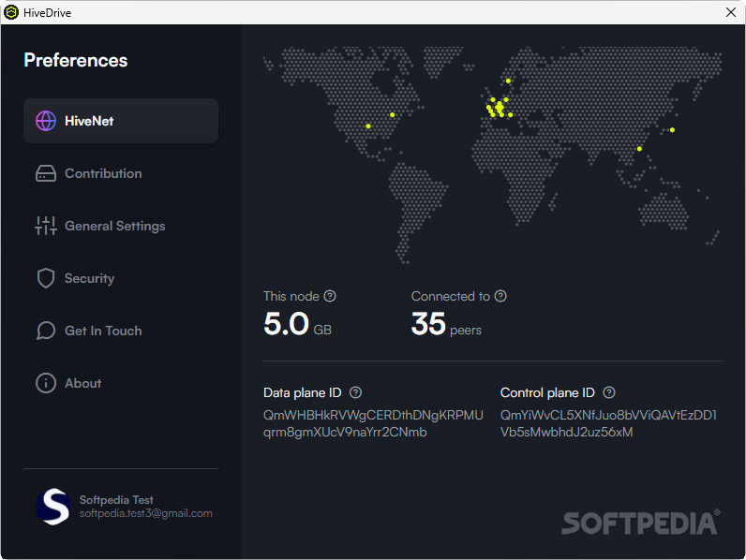Click the Softpedia Test account name

click(116, 500)
